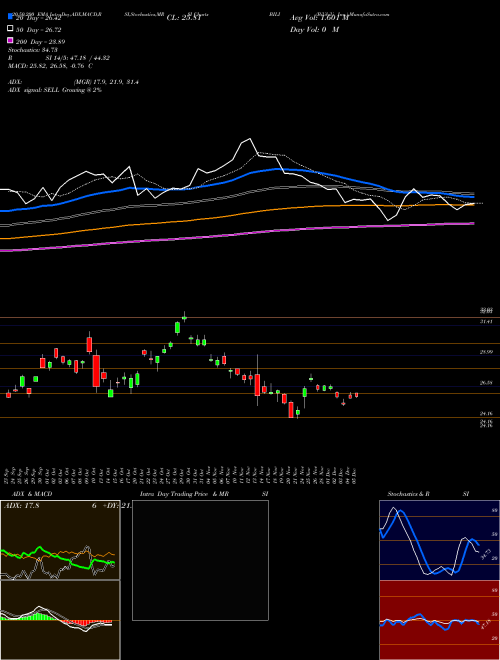Select the '20 Day = 26.42' legend text
The image size is (500, 660).
[x=38, y=18]
